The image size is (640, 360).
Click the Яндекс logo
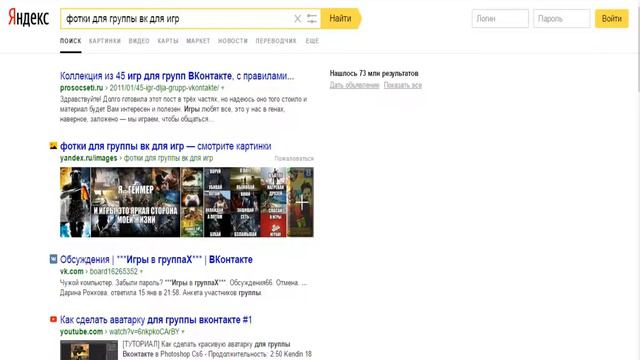coord(29,18)
